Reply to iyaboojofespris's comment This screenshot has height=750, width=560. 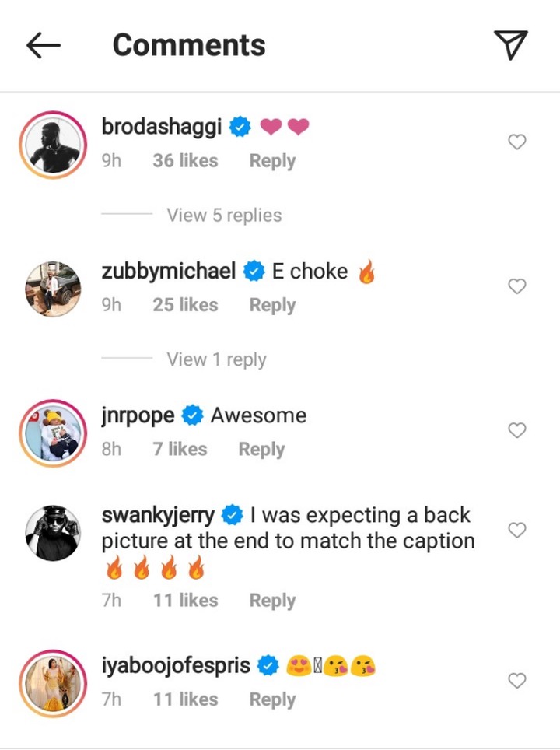(x=272, y=700)
